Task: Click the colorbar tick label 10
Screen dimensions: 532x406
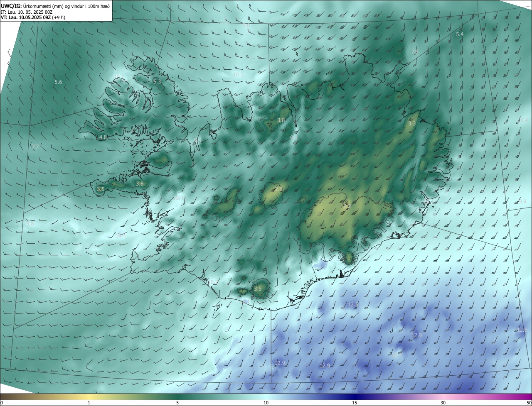Action: pyautogui.click(x=266, y=403)
